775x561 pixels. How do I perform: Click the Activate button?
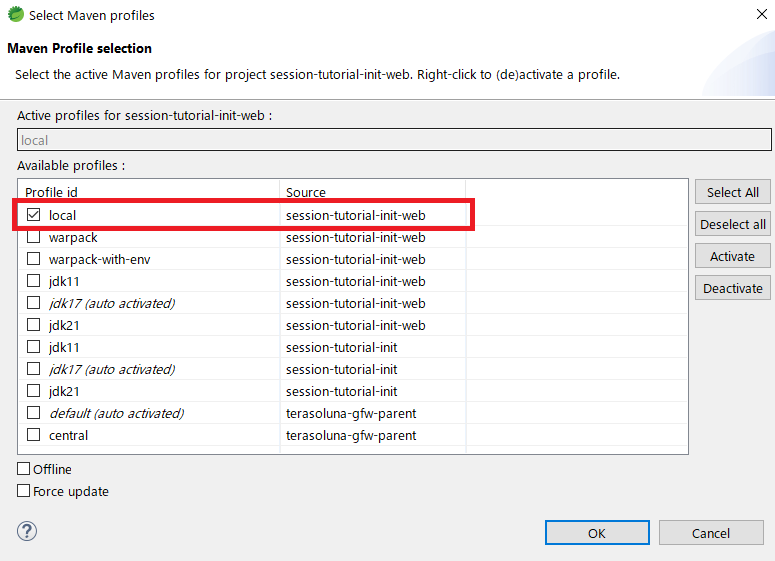[732, 256]
